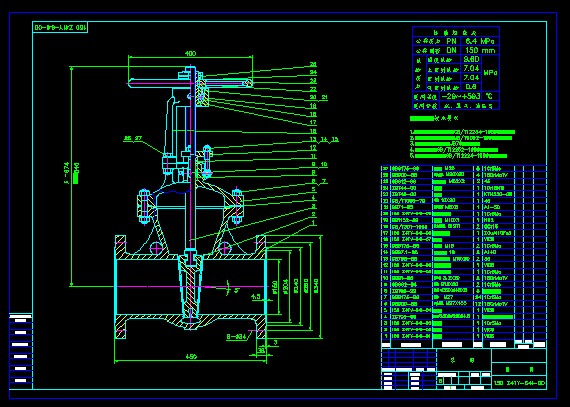The image size is (570, 407).
Task: Click quantity '12' in the parts list
Action: click(478, 304)
